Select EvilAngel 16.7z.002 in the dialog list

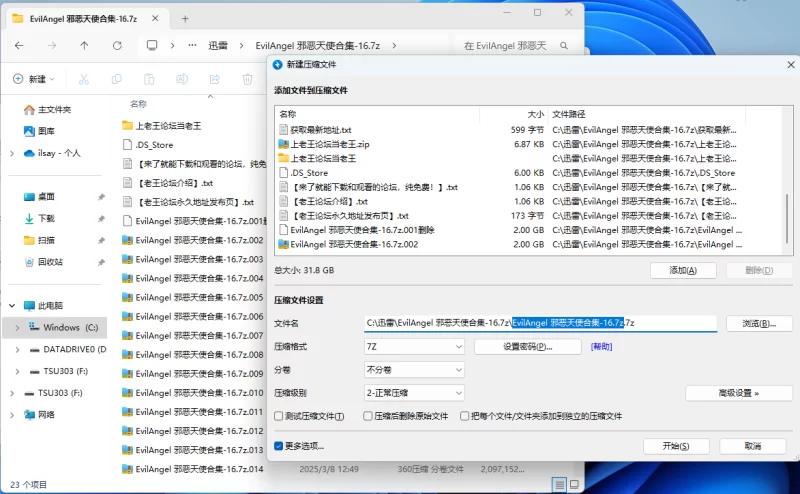pos(354,244)
